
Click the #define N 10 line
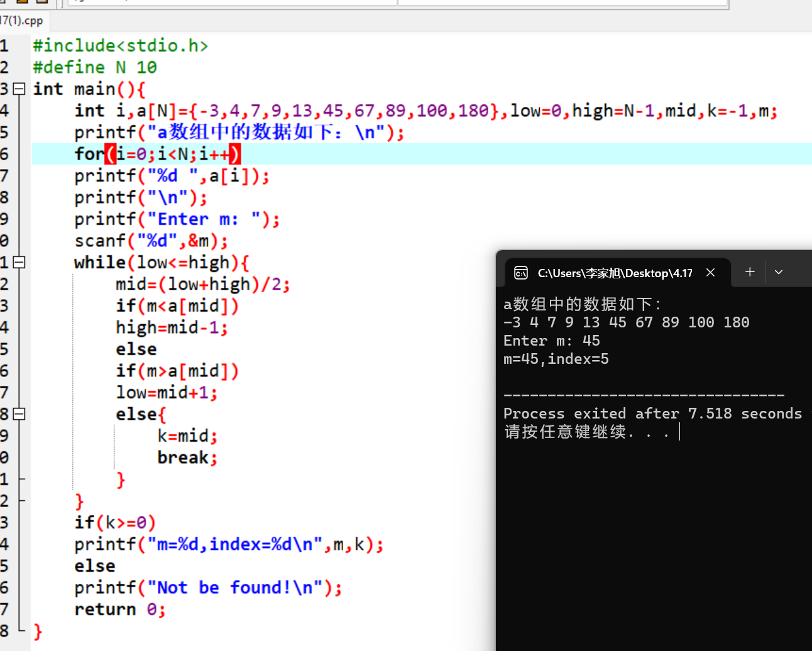click(95, 67)
